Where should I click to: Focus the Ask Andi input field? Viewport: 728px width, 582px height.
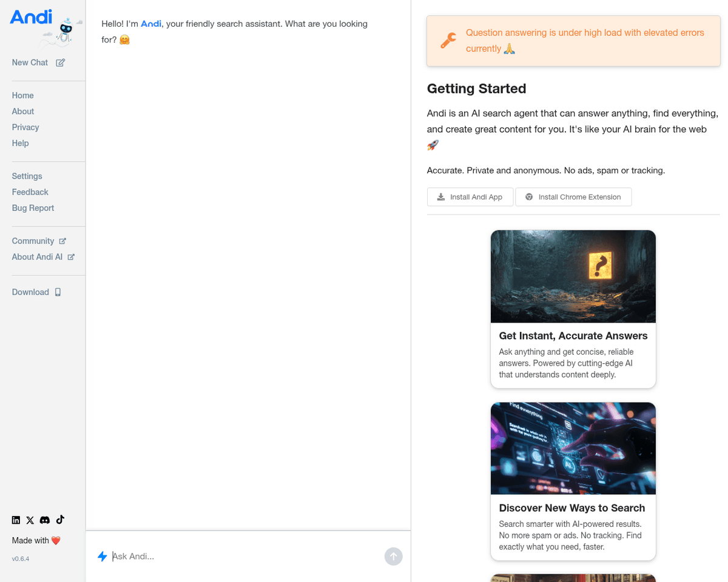(x=243, y=557)
